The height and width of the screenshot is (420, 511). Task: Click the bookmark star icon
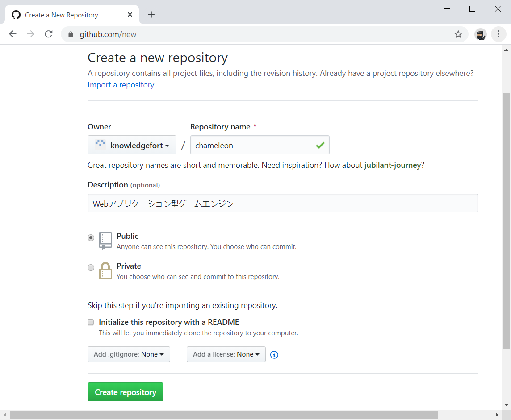[458, 34]
